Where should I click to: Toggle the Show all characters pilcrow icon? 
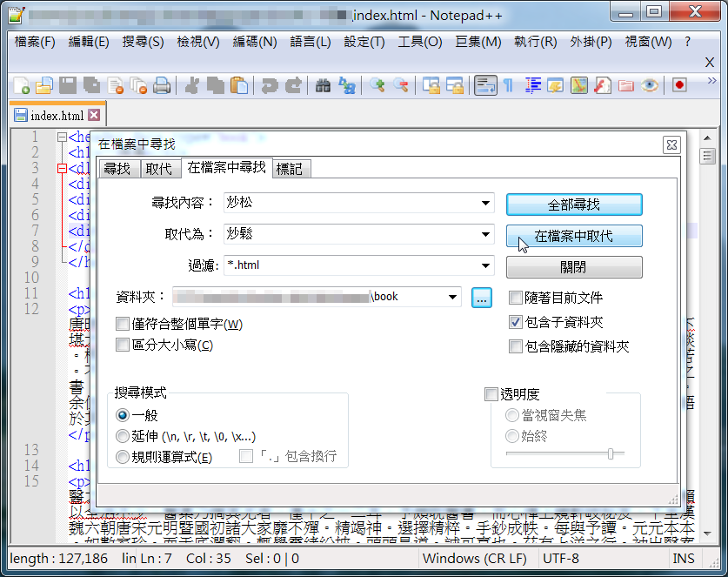(509, 85)
